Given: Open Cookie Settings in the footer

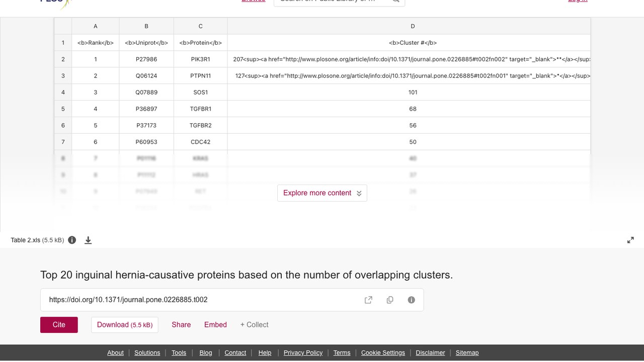Looking at the screenshot, I should pos(383,353).
